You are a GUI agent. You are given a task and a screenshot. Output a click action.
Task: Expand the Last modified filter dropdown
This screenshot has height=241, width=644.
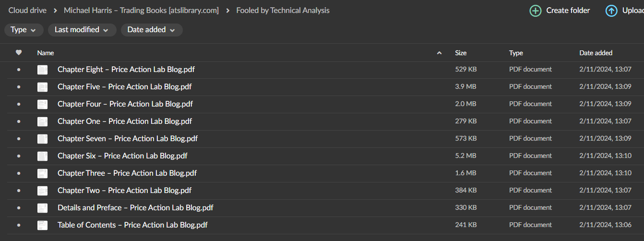coord(82,30)
